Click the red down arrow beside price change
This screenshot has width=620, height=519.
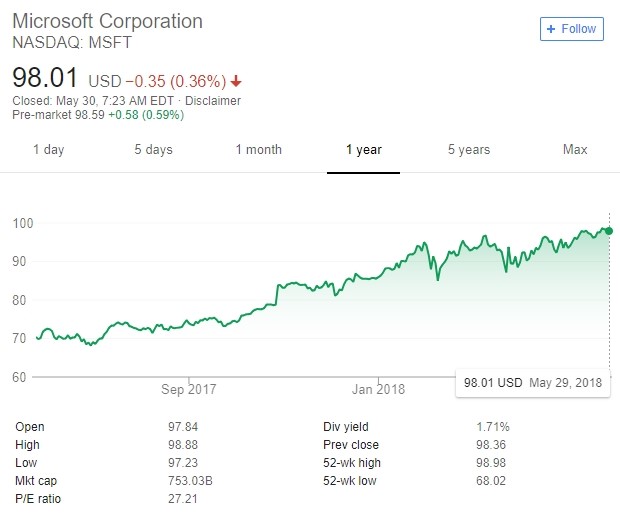tap(236, 81)
